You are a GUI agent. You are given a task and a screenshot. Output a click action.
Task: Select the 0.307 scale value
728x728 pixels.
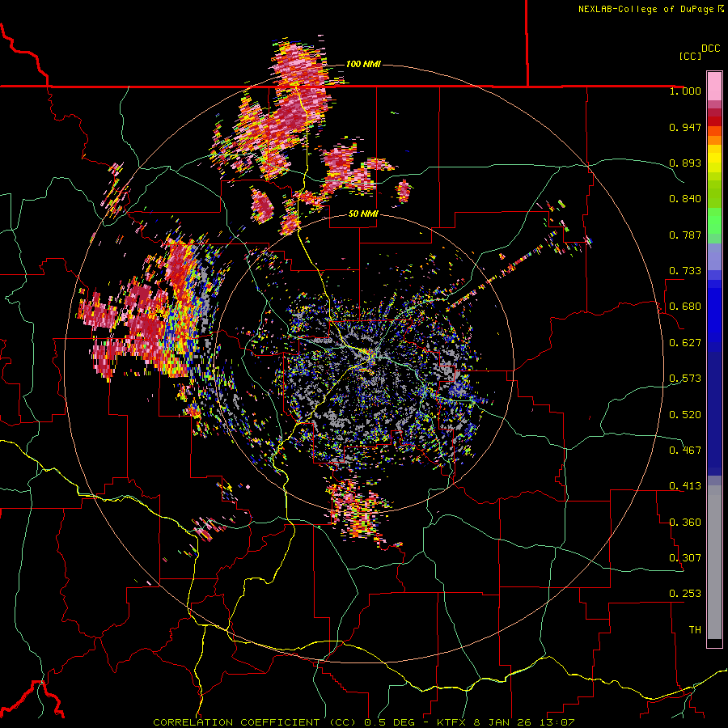tap(685, 558)
